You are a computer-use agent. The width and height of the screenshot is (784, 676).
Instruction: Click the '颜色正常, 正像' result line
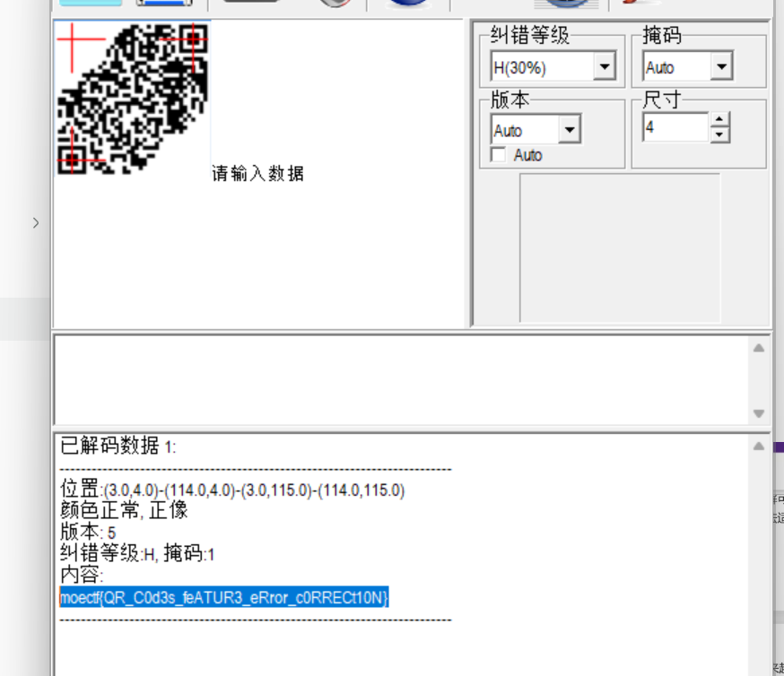(124, 511)
